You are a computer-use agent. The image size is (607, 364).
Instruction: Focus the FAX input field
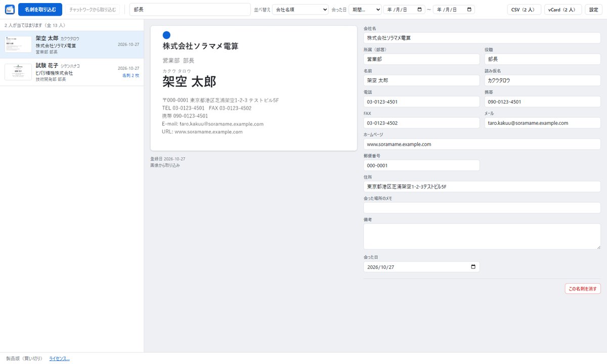[421, 123]
